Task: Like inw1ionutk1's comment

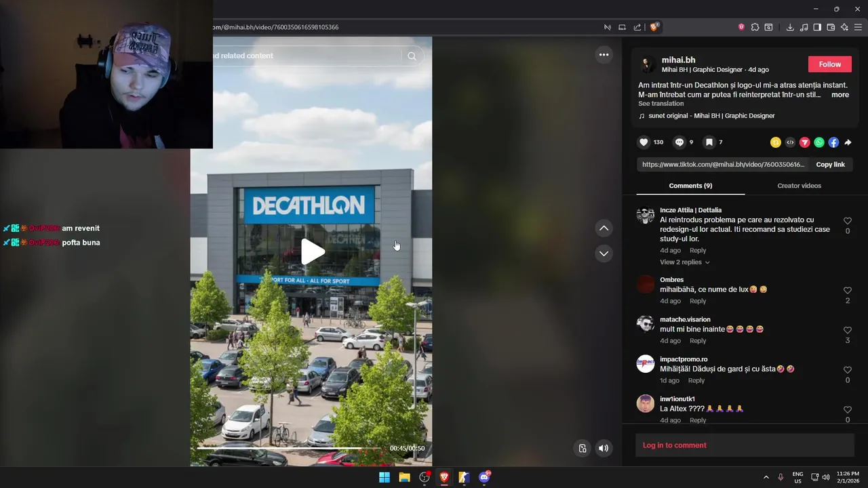Action: 848,410
